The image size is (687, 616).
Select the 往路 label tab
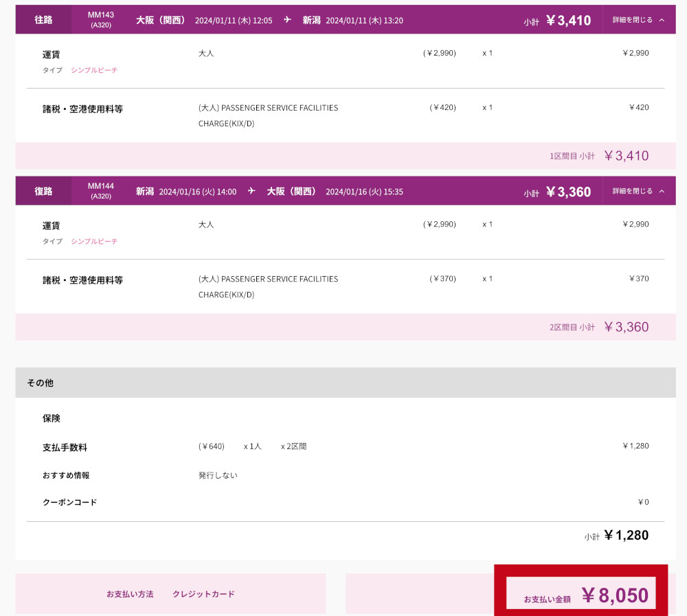[x=43, y=20]
